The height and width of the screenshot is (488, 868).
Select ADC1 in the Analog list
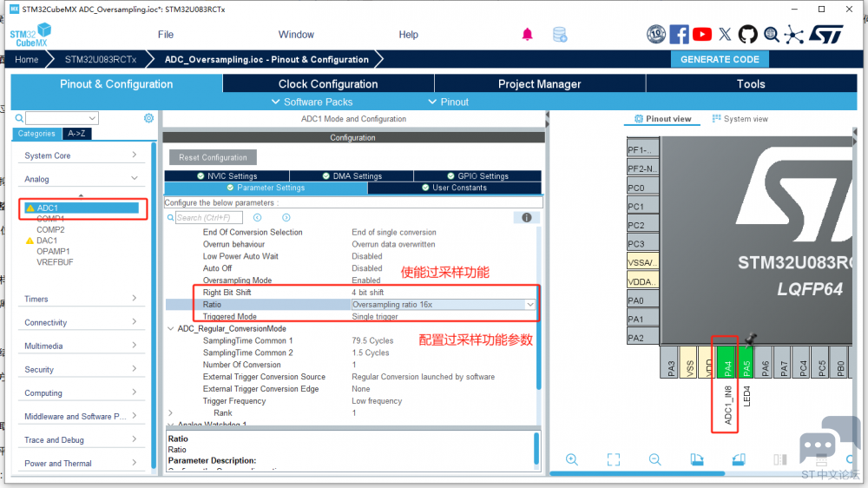(x=81, y=208)
